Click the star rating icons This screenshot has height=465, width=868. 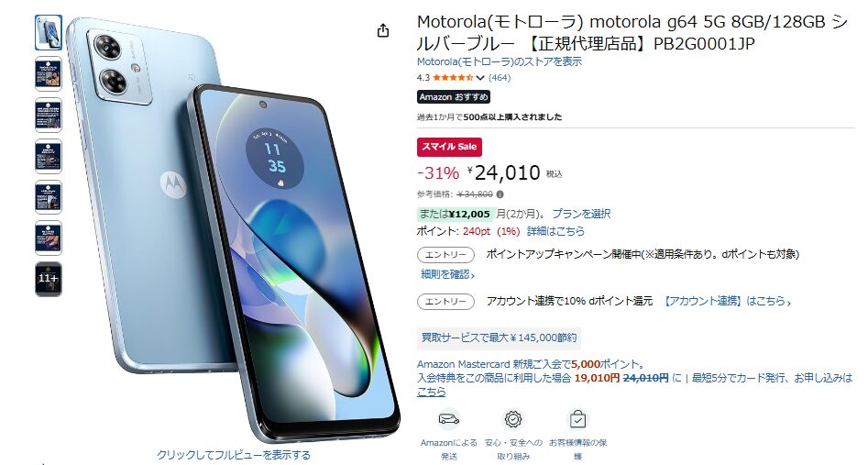(x=453, y=78)
